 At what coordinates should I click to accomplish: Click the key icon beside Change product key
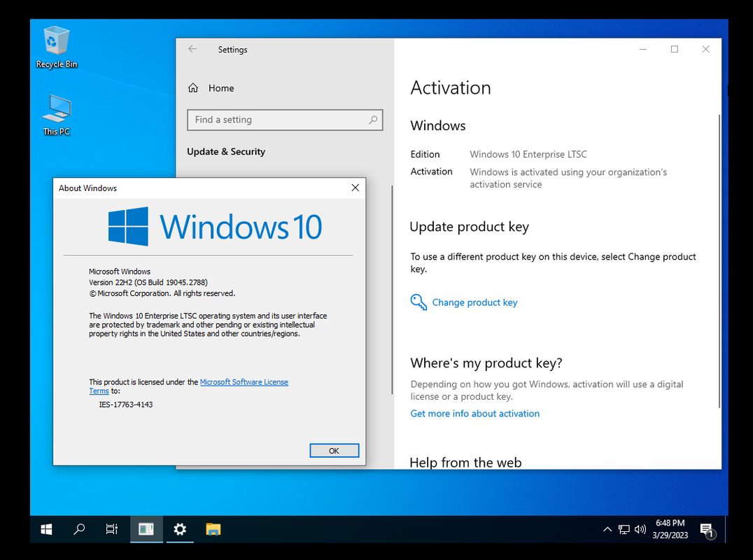(418, 302)
